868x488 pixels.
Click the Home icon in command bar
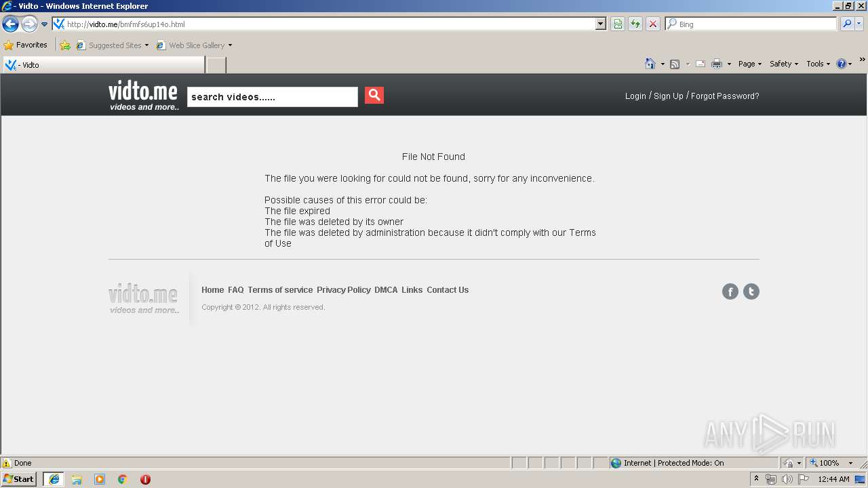[x=650, y=64]
